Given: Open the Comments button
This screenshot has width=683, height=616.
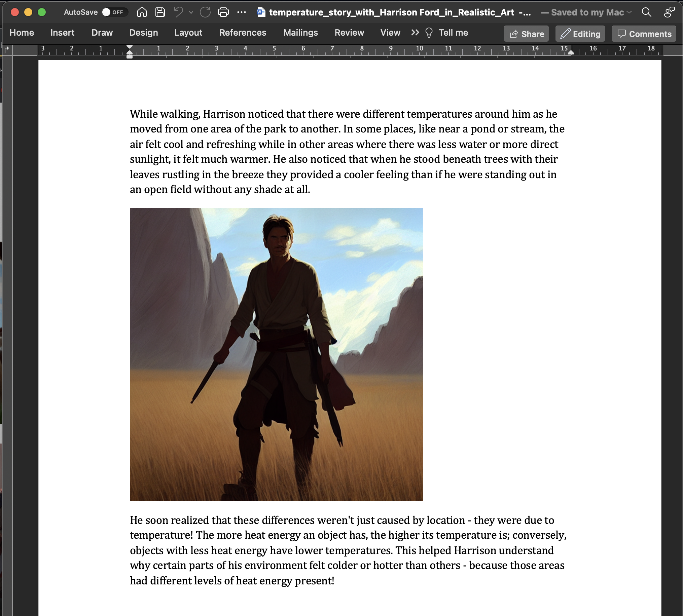Looking at the screenshot, I should (x=643, y=34).
